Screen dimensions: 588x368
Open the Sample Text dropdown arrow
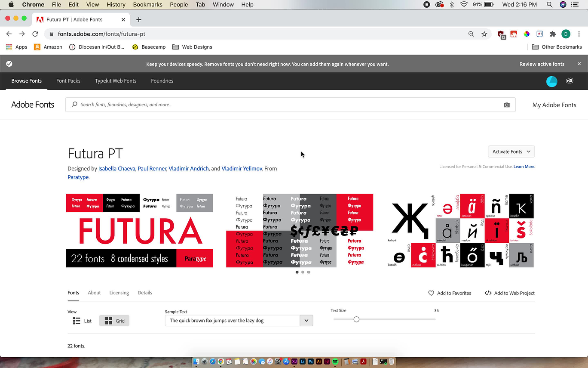306,321
